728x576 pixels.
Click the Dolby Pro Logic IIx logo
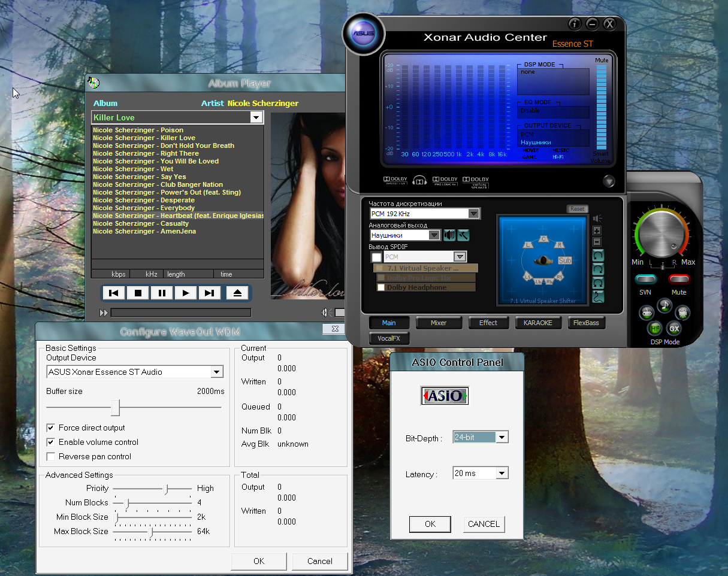[445, 180]
